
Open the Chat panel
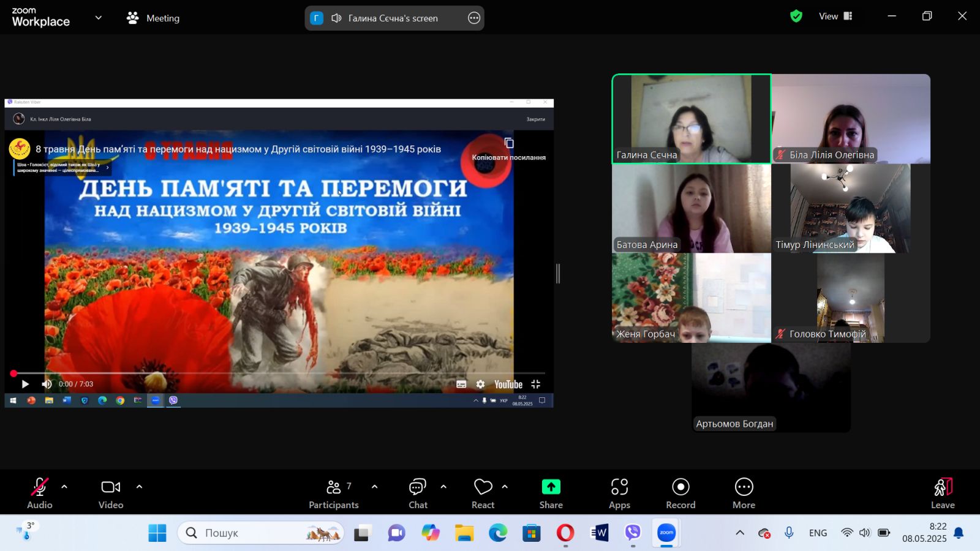point(418,493)
